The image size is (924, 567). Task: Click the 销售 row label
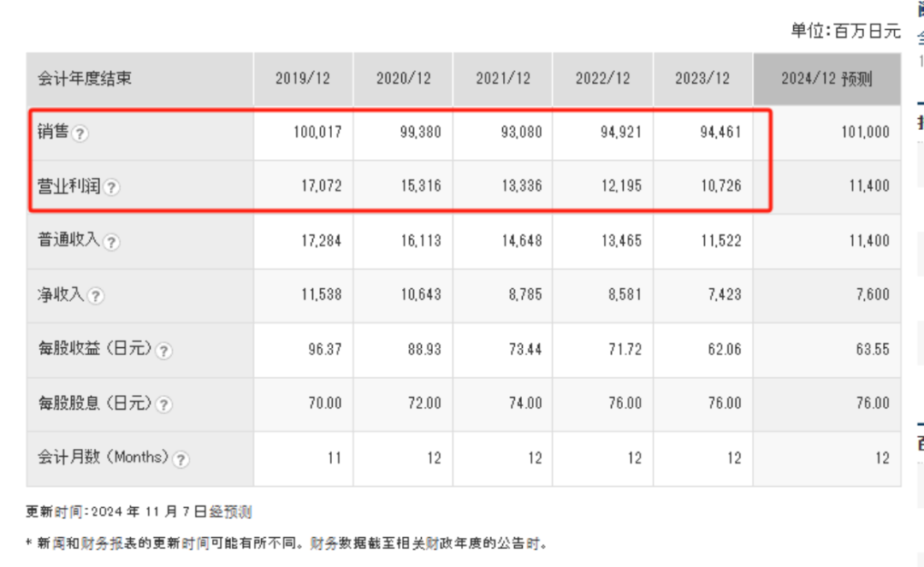tap(53, 132)
